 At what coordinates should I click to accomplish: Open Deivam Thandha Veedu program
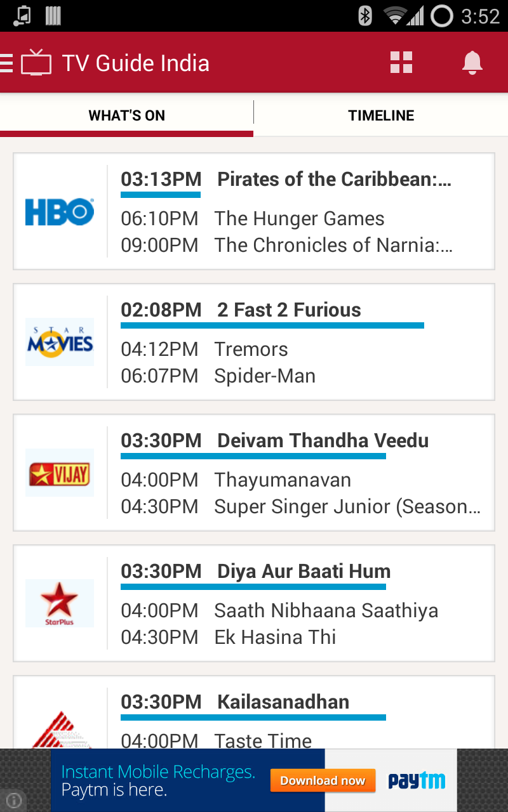click(x=323, y=441)
